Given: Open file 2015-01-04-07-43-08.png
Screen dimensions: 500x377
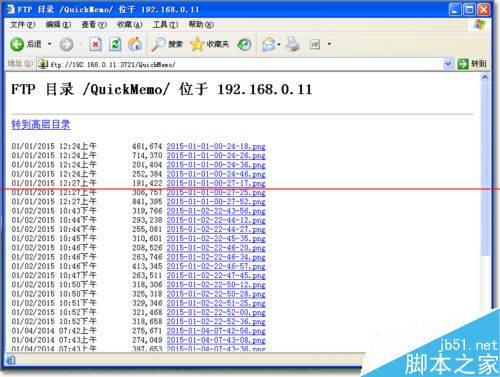Looking at the screenshot, I should coord(216,340).
